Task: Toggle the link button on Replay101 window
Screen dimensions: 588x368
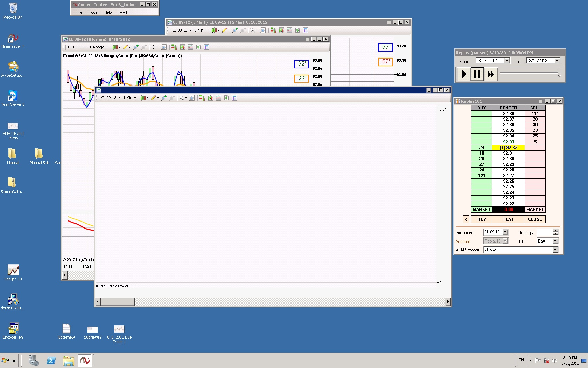Action: click(541, 101)
